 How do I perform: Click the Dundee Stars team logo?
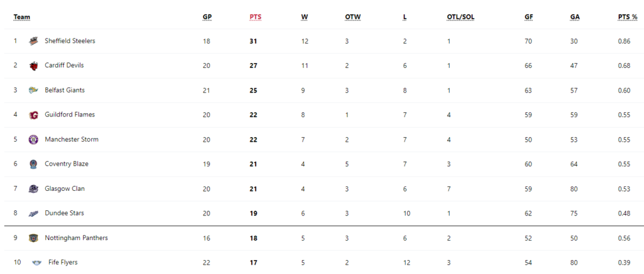[33, 214]
